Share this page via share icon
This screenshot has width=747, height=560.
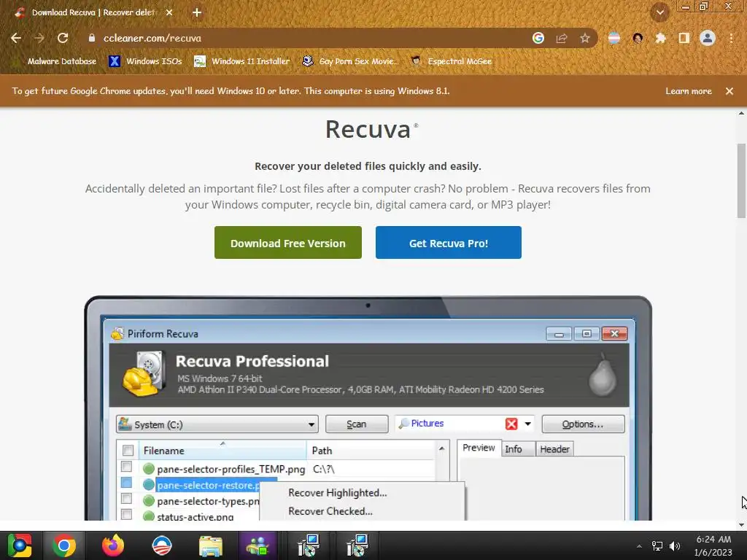pos(562,38)
